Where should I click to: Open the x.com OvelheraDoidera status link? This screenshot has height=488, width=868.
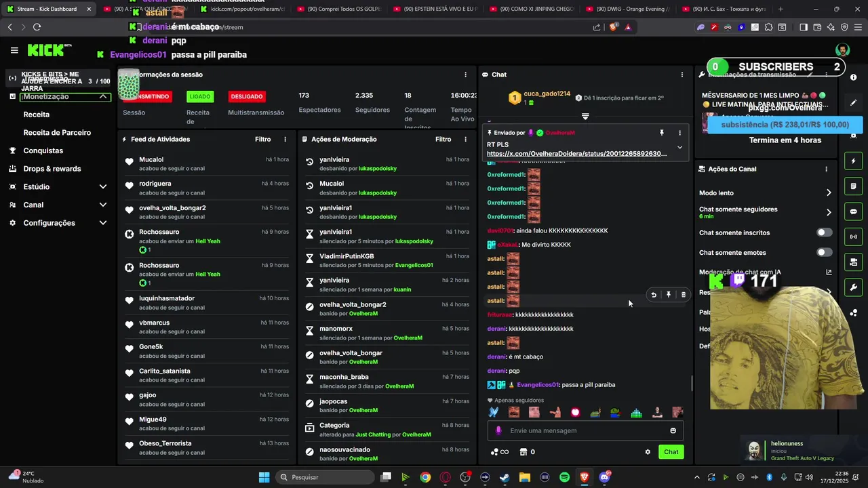click(576, 154)
